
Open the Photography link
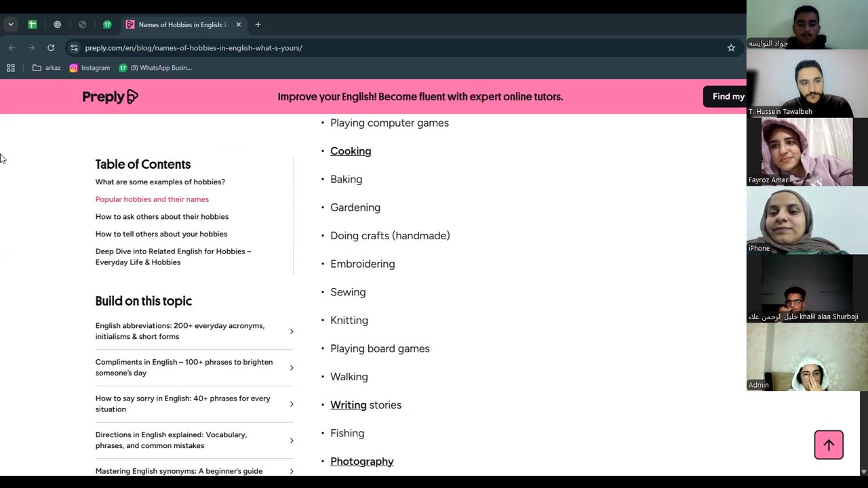[x=362, y=462]
